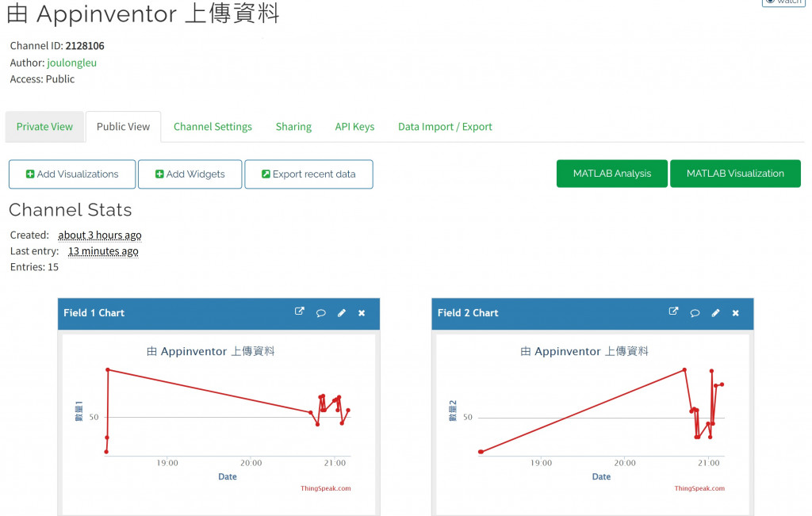Launch MATLAB Visualization
The image size is (812, 516).
pyautogui.click(x=735, y=174)
